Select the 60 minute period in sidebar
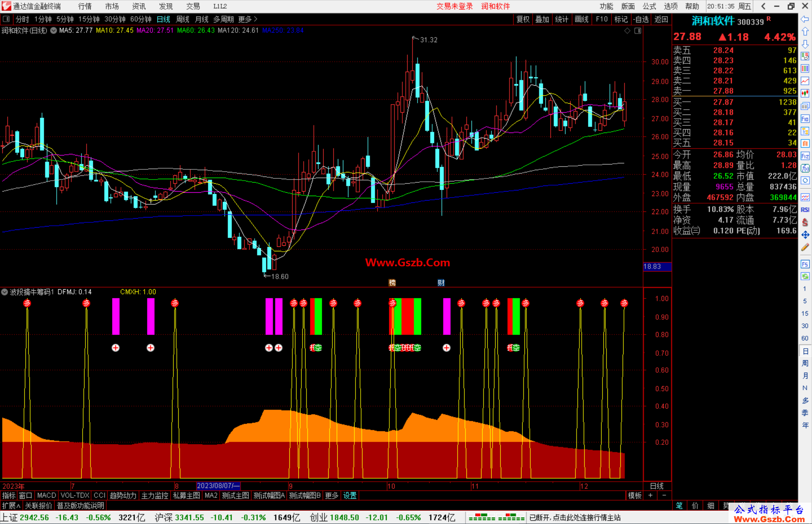Viewport: 812px width, 524px height. [x=805, y=338]
